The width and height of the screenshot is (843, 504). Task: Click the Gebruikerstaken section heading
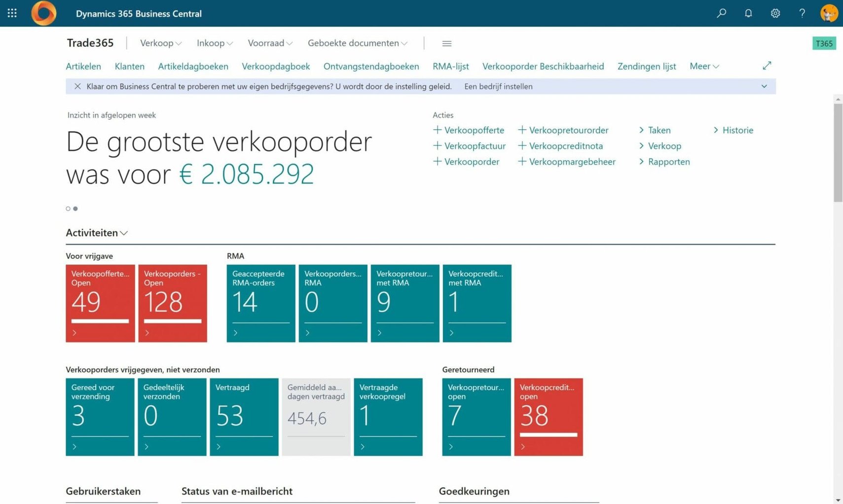pos(103,491)
